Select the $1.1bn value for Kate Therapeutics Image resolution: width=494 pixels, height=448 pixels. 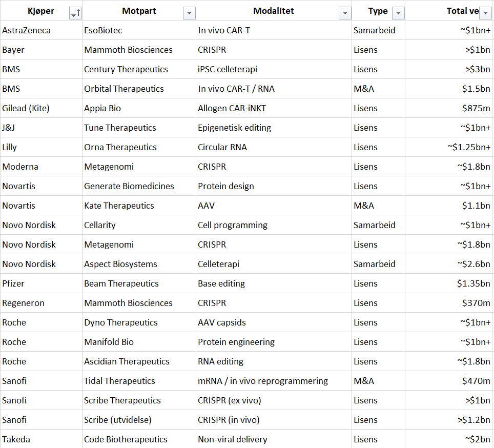coord(476,206)
